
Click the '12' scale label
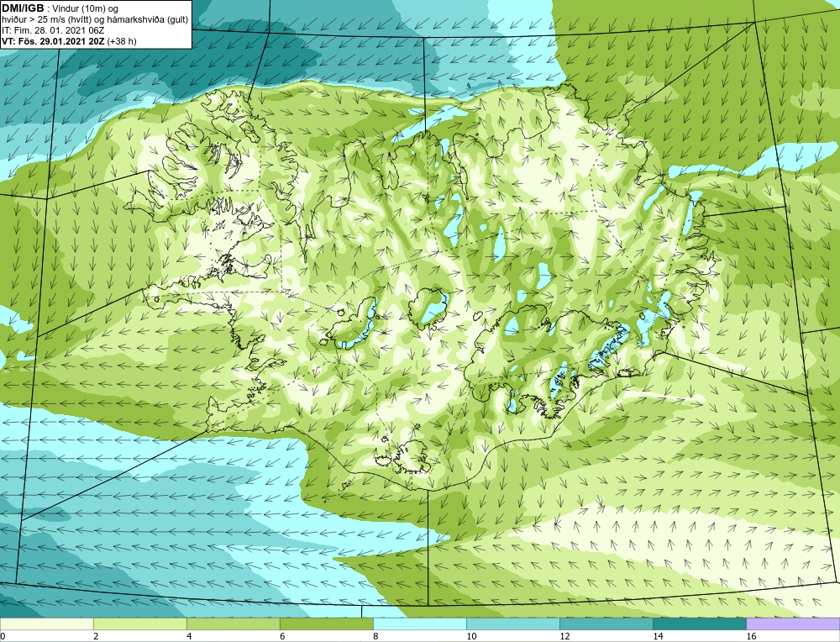point(564,636)
